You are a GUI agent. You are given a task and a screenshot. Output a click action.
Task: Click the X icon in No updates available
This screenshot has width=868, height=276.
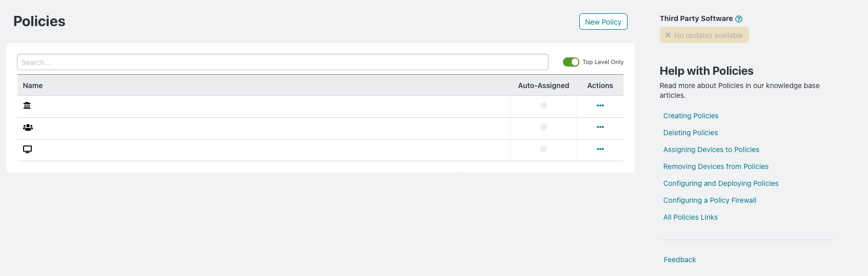click(668, 35)
